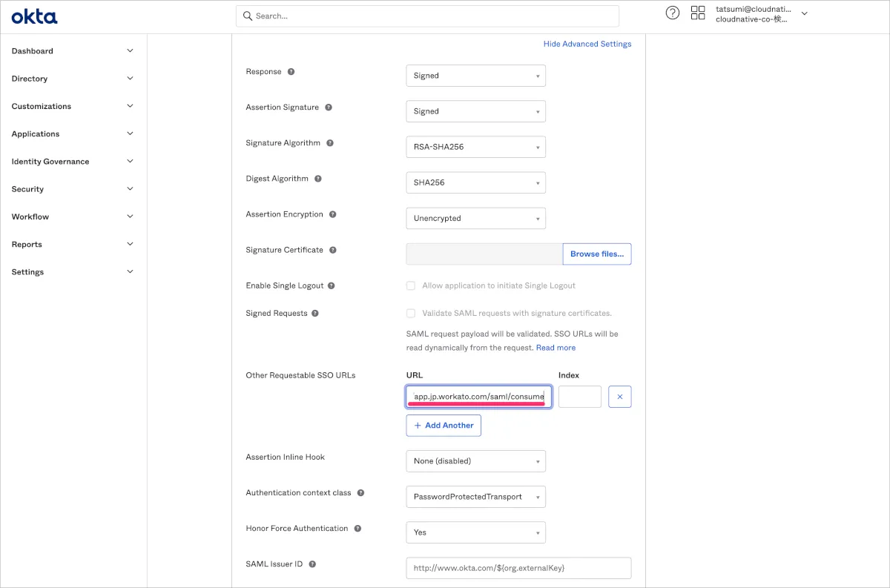The image size is (890, 588).
Task: Expand the Security sidebar menu
Action: pos(73,189)
